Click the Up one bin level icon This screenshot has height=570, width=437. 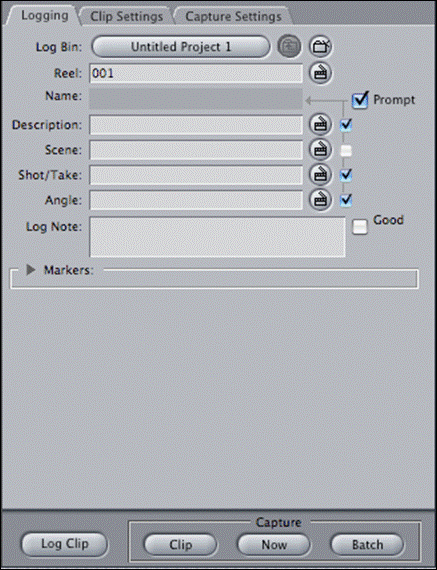[289, 47]
